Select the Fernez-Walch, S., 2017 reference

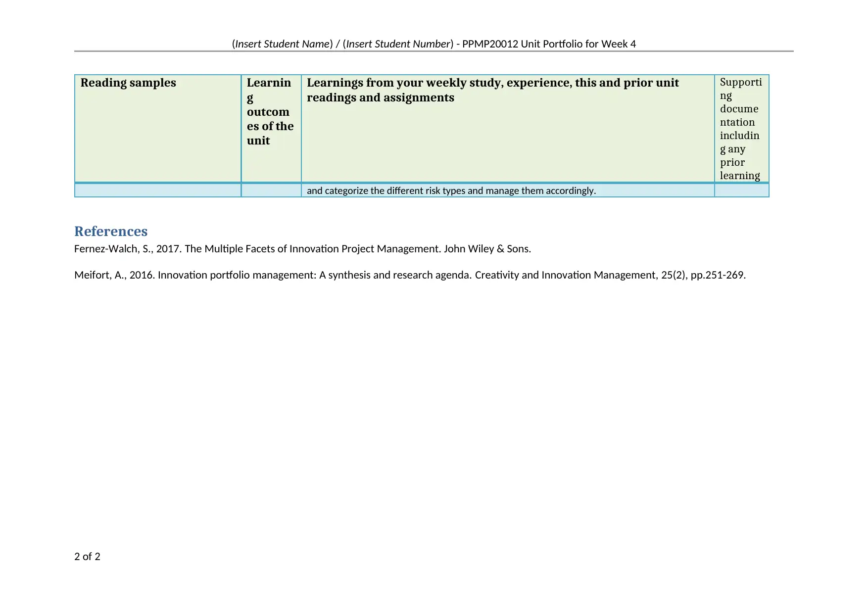302,249
